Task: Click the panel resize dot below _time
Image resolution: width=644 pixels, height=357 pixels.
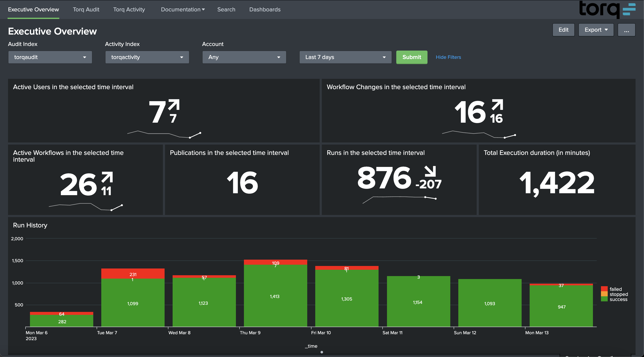Action: click(x=322, y=352)
